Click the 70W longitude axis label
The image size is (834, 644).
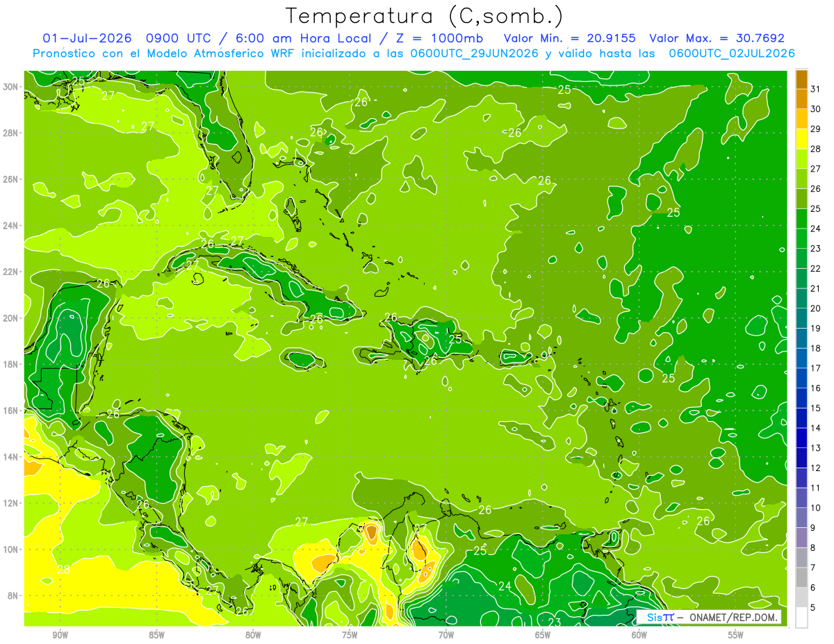tap(446, 635)
